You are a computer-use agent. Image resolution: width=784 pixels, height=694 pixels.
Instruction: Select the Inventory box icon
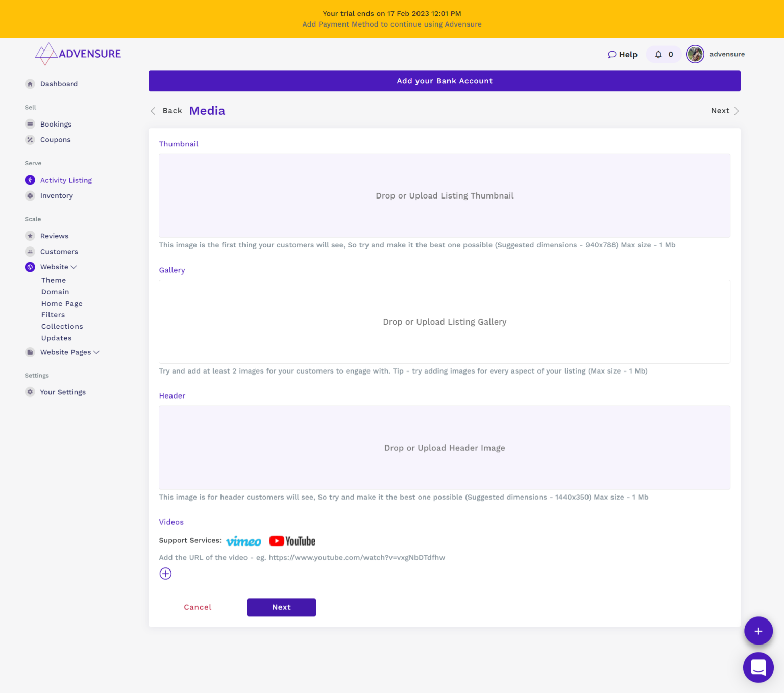pos(30,196)
